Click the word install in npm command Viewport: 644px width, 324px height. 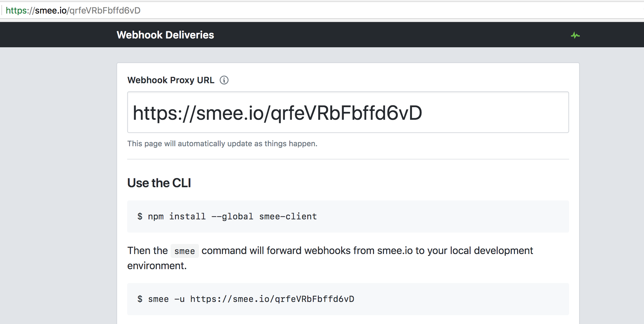pyautogui.click(x=187, y=217)
